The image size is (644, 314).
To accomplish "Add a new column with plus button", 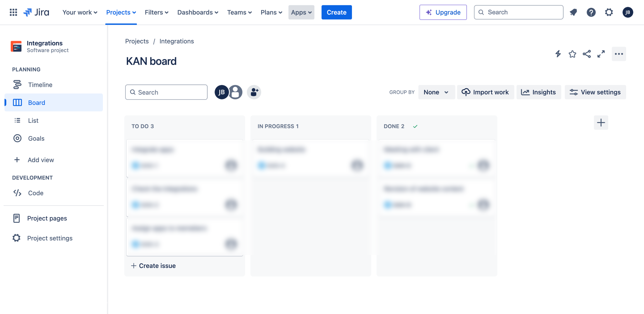I will (x=601, y=123).
